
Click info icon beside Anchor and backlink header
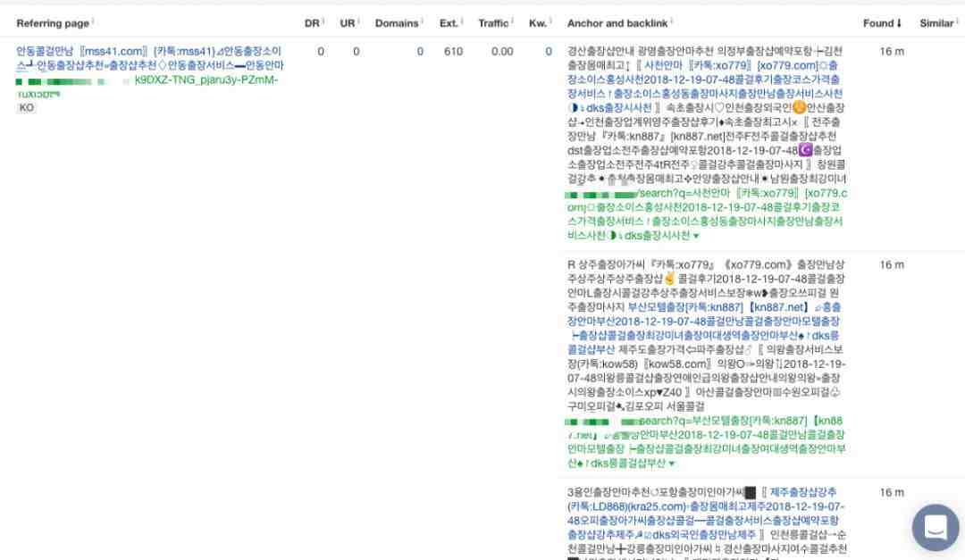pos(671,22)
